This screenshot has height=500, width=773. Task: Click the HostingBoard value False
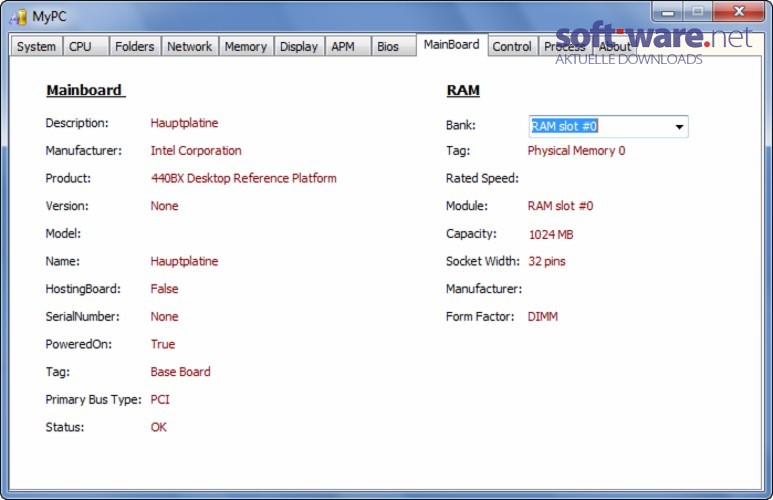(164, 288)
